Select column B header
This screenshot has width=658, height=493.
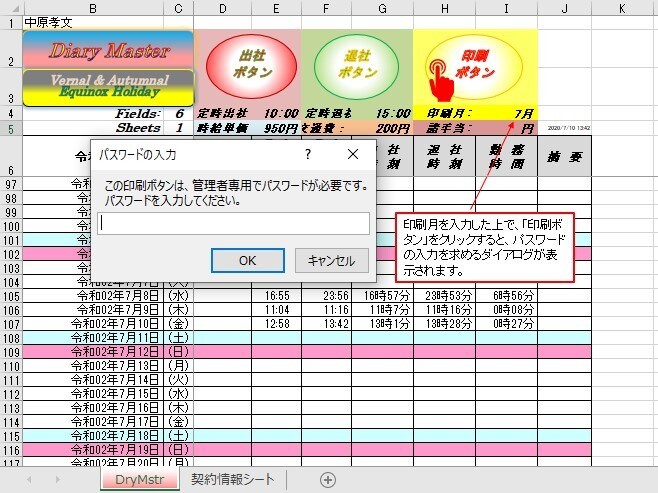click(x=93, y=8)
